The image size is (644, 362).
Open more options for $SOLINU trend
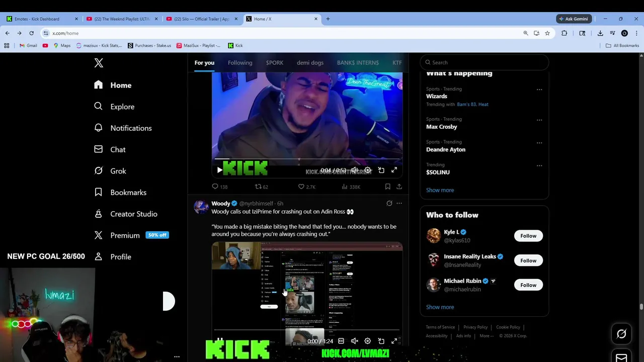pyautogui.click(x=539, y=165)
